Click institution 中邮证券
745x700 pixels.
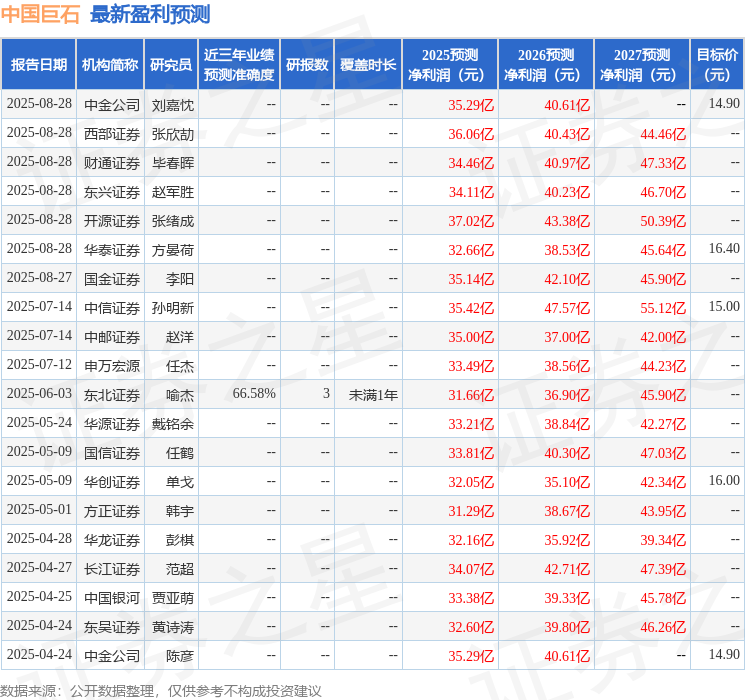[x=112, y=337]
